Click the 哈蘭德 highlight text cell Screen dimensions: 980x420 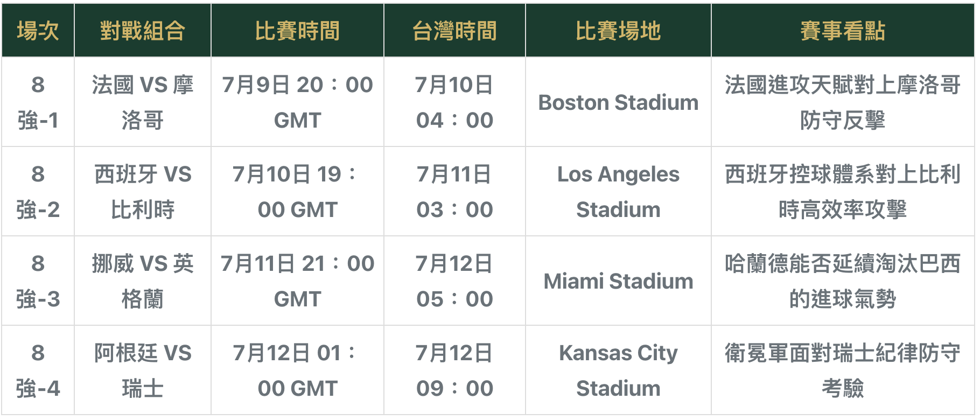click(843, 281)
